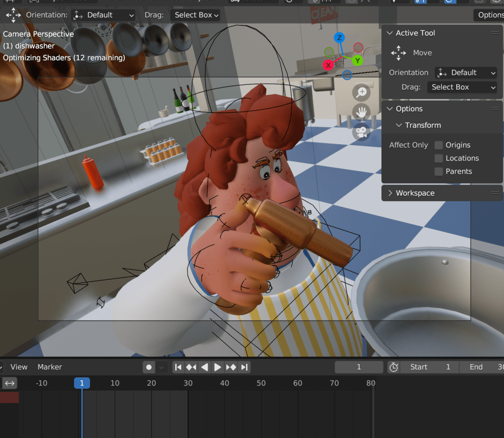Click the red X axis gizmo
The image size is (504, 438).
point(328,65)
